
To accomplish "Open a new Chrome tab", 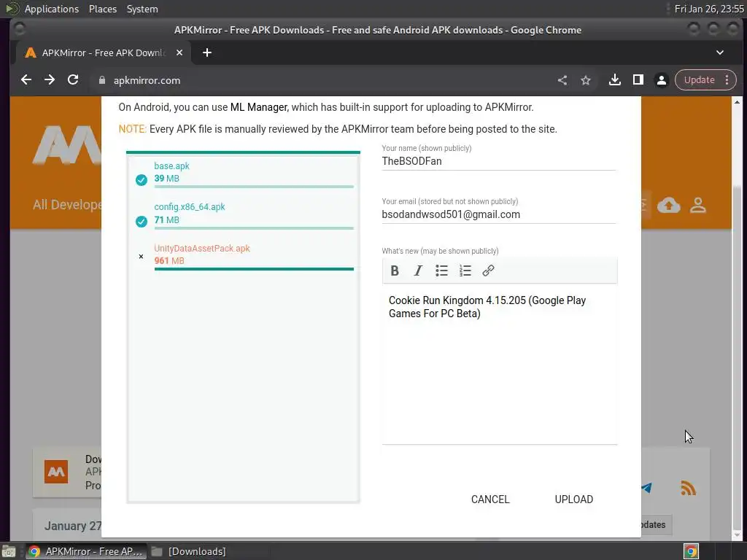I will pyautogui.click(x=206, y=52).
